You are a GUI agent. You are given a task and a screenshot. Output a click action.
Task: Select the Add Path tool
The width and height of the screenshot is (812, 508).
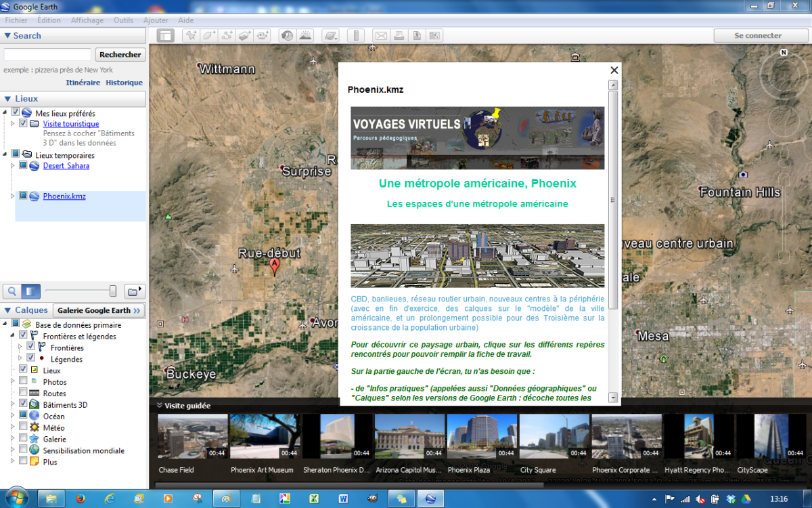point(227,35)
